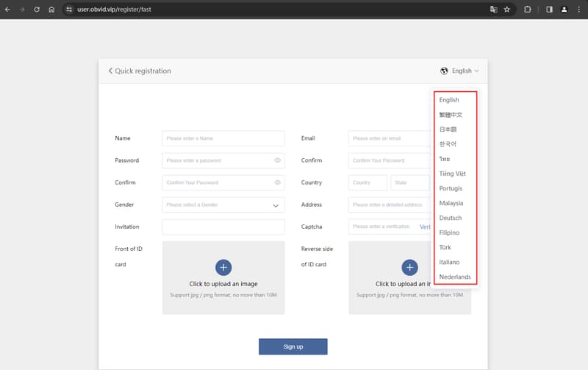The width and height of the screenshot is (588, 370).
Task: Focus the Password input field
Action: point(223,160)
